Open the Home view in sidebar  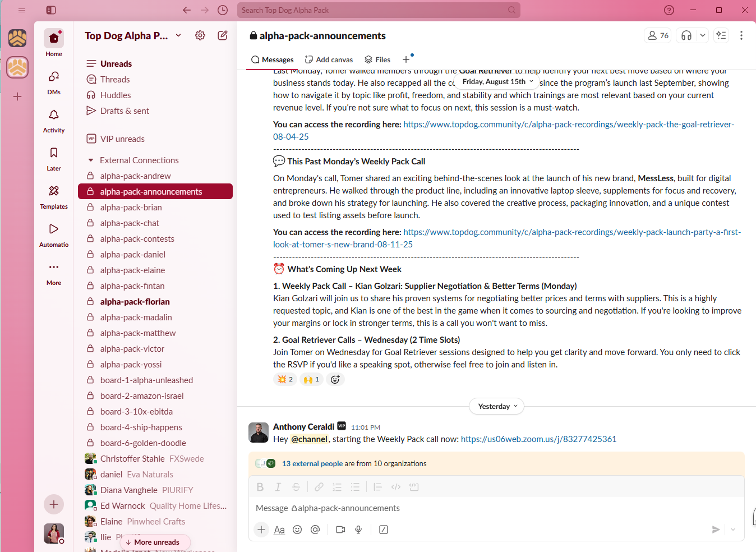pyautogui.click(x=54, y=43)
